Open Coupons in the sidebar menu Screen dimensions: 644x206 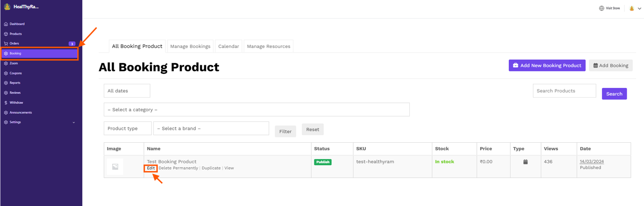16,73
